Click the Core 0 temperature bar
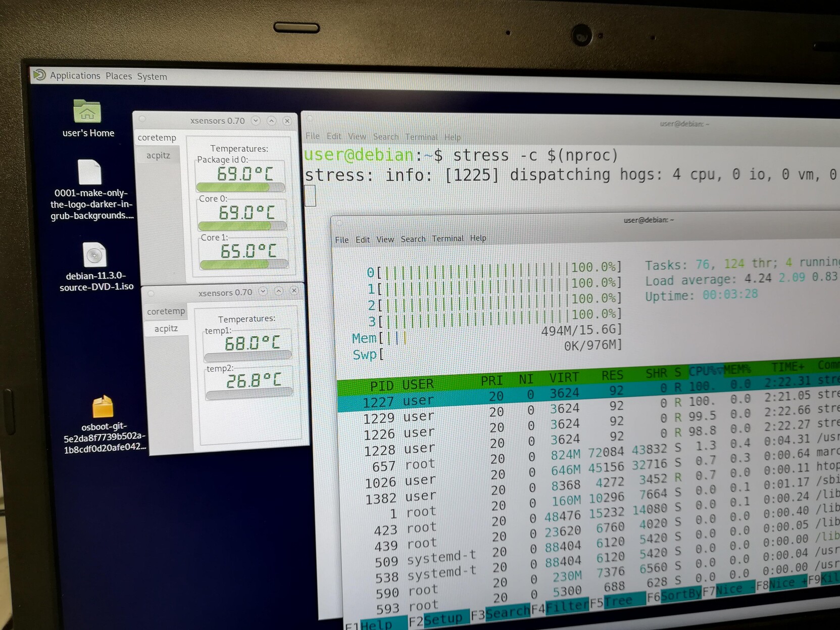840x630 pixels. point(242,226)
